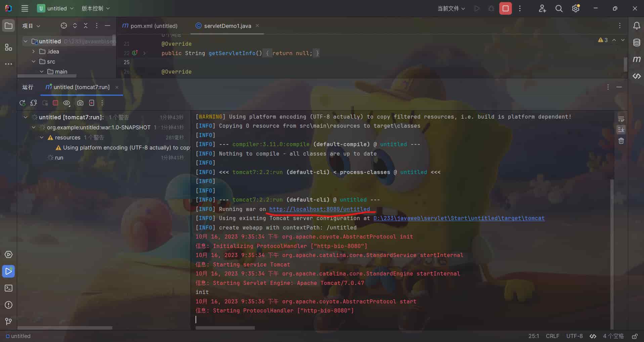Open the untitled project dropdown

point(55,8)
